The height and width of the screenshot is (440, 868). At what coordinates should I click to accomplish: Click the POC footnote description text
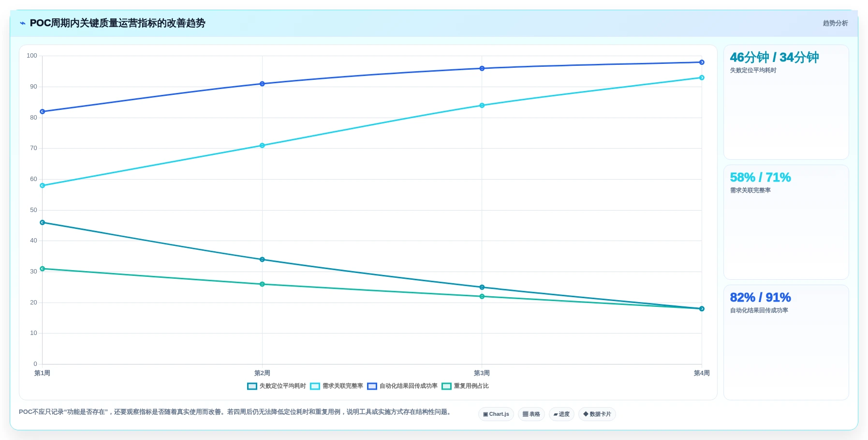pos(236,412)
